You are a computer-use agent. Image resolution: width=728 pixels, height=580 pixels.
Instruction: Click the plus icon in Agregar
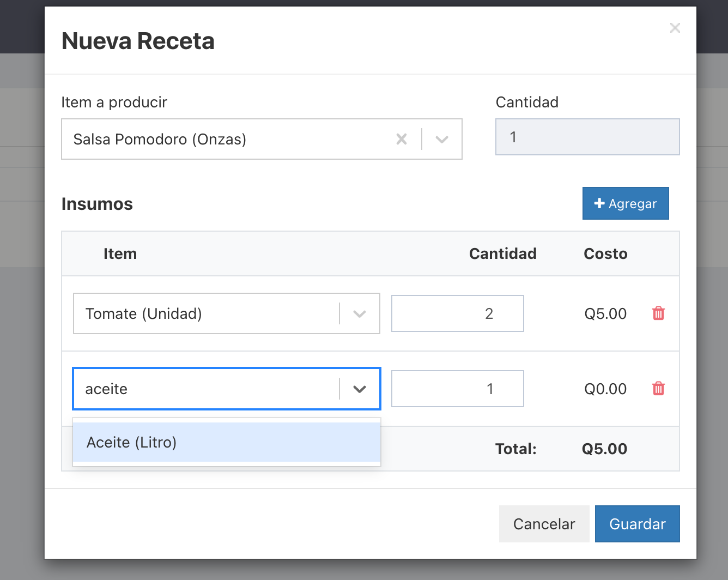(x=599, y=203)
